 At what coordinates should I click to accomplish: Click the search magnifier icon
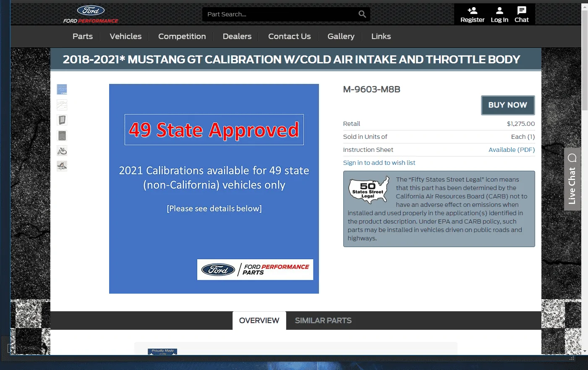click(x=362, y=14)
